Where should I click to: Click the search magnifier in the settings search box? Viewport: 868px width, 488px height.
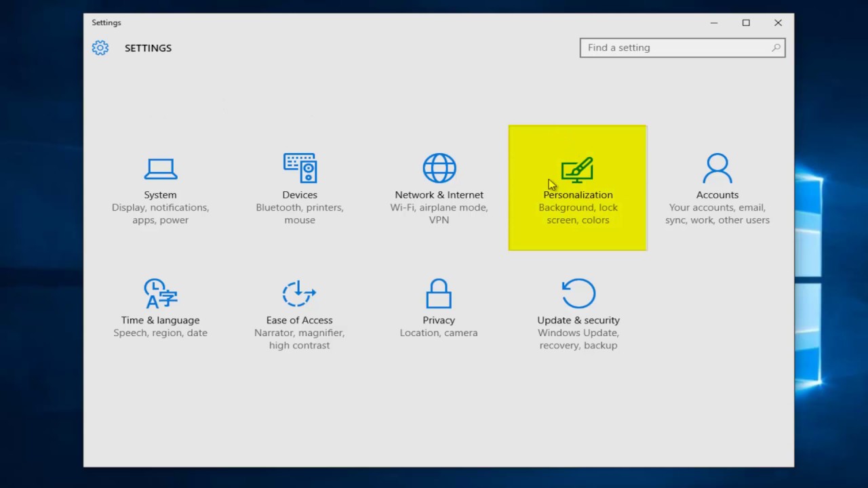tap(776, 47)
